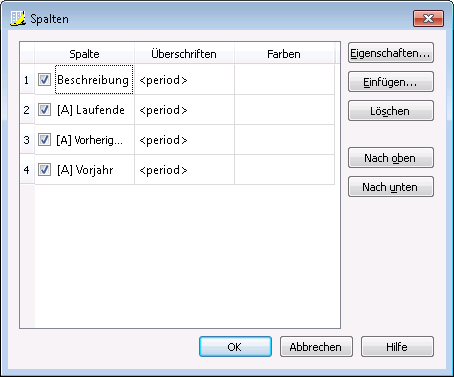The height and width of the screenshot is (377, 454).
Task: Move column up with Nach oben
Action: point(391,158)
